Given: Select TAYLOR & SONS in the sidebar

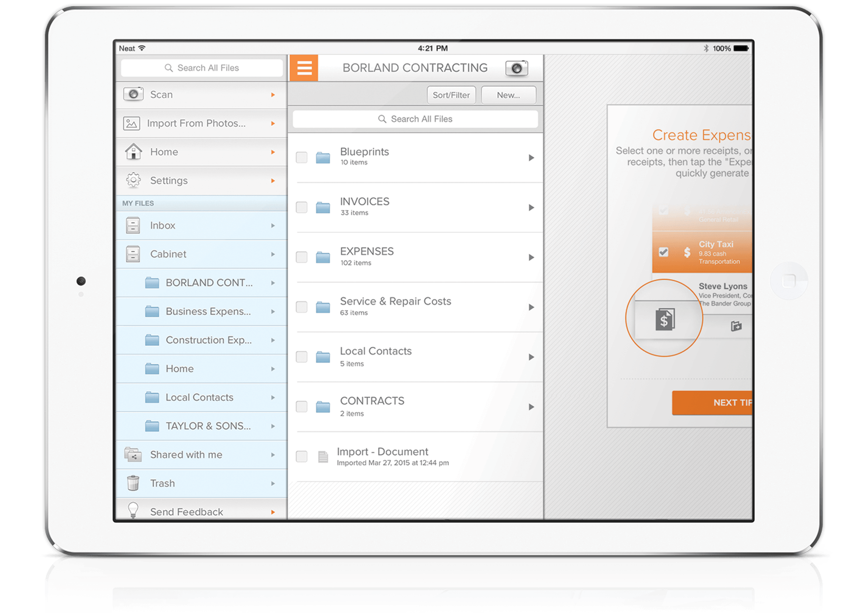Looking at the screenshot, I should [207, 426].
